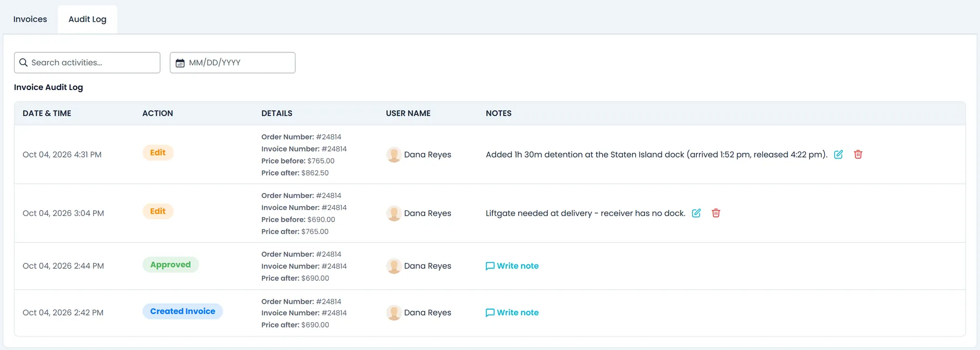Write note for Created Invoice entry
Screen dimensions: 980x350
pyautogui.click(x=512, y=313)
